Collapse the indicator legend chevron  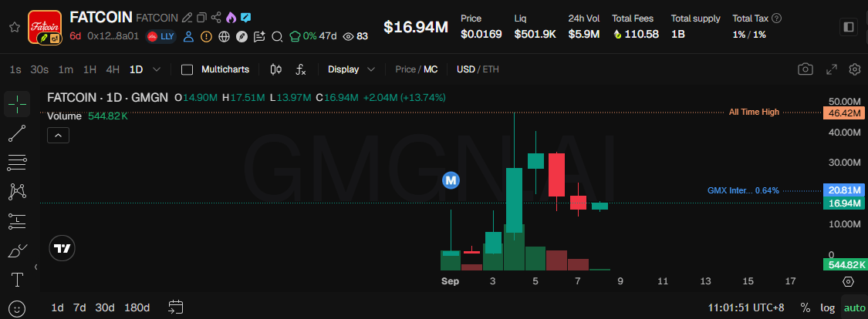(58, 136)
